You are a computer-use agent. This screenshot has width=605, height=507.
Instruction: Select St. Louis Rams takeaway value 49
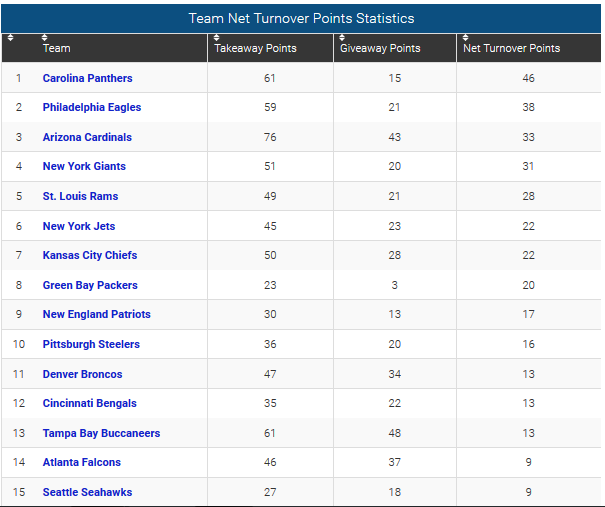tap(270, 196)
